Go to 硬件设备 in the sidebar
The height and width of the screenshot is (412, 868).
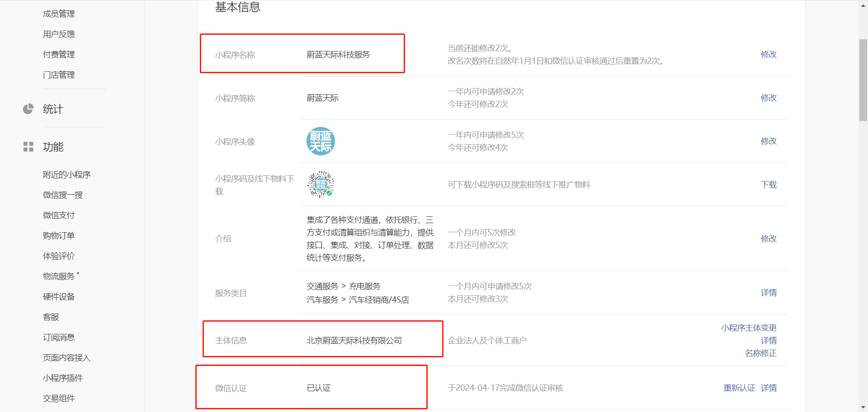click(59, 297)
